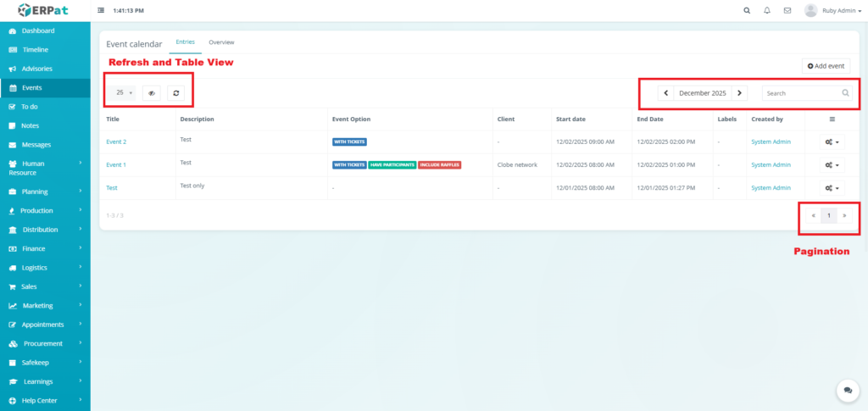Click the events Search field
Viewport: 868px width, 411px height.
799,93
